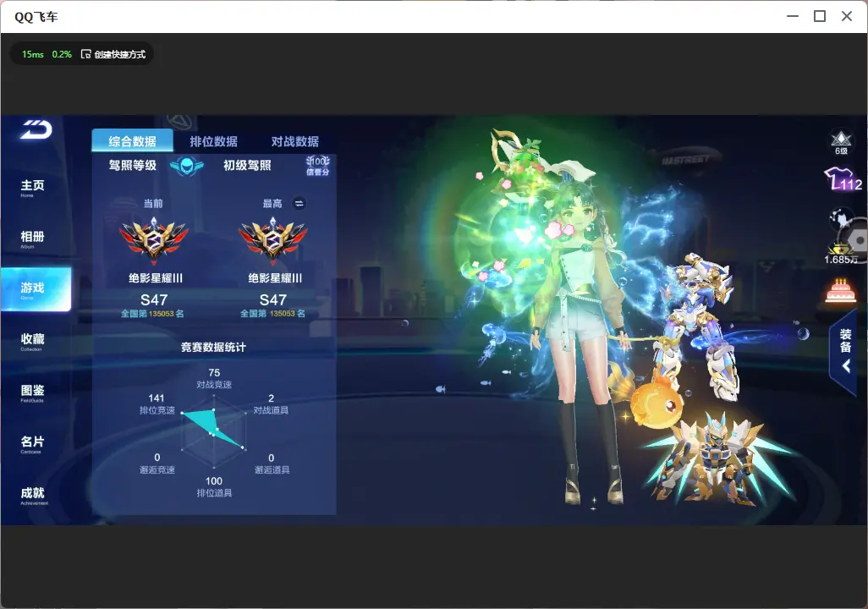
Task: Open the 相册 album section
Action: 33,239
